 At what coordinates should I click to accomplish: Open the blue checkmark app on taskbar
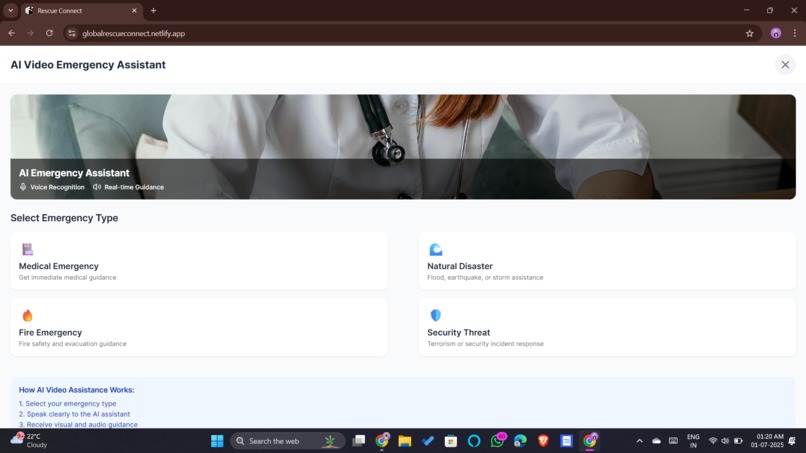[x=428, y=441]
